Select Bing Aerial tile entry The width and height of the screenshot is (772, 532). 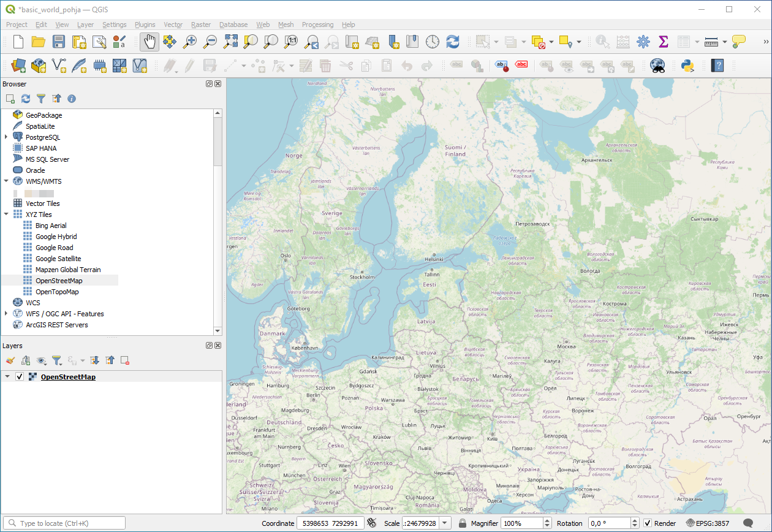[x=51, y=226]
